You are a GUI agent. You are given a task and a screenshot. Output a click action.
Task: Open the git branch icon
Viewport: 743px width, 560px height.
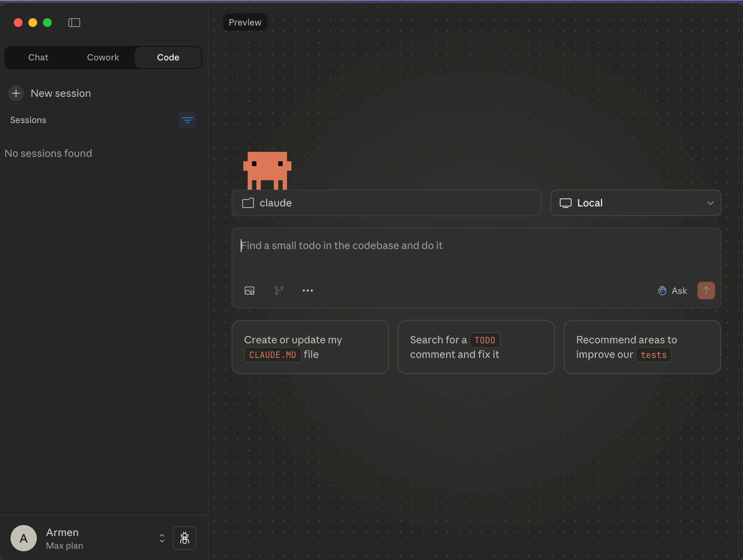tap(279, 291)
